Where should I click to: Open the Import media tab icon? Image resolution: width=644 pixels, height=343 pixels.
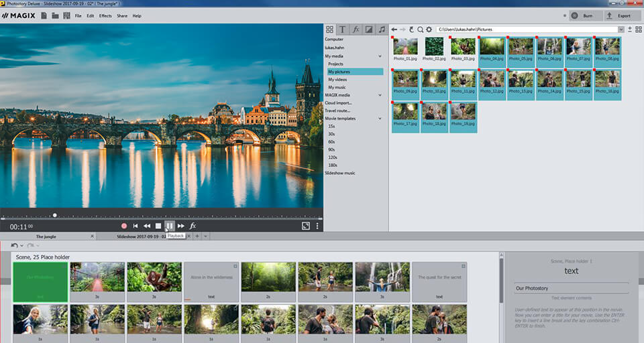329,29
